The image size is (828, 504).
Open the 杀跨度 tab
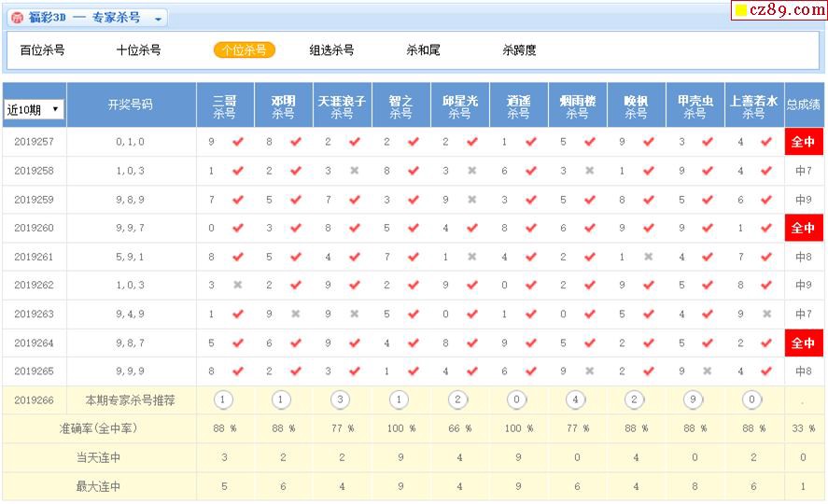[519, 50]
